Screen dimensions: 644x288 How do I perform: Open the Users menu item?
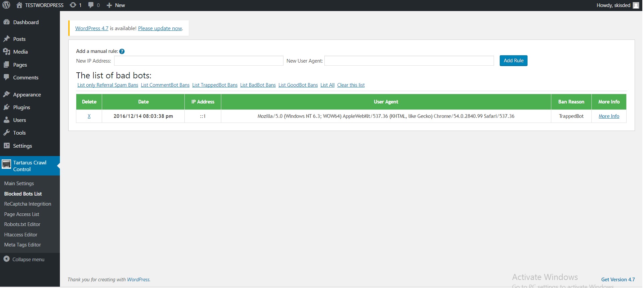click(19, 120)
